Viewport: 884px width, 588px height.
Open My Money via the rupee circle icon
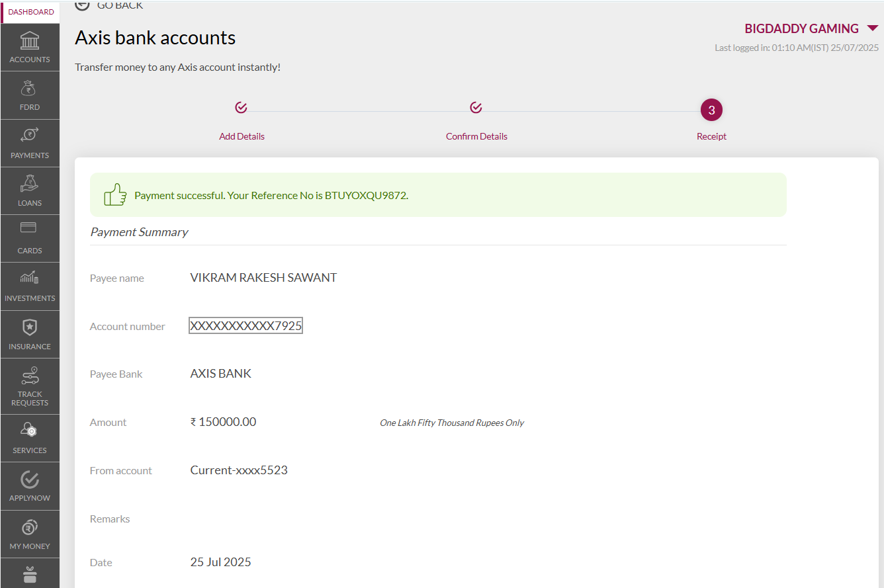(x=30, y=528)
